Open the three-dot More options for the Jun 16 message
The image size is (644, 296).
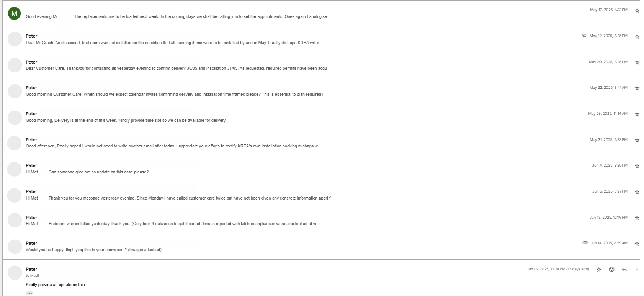(x=637, y=269)
